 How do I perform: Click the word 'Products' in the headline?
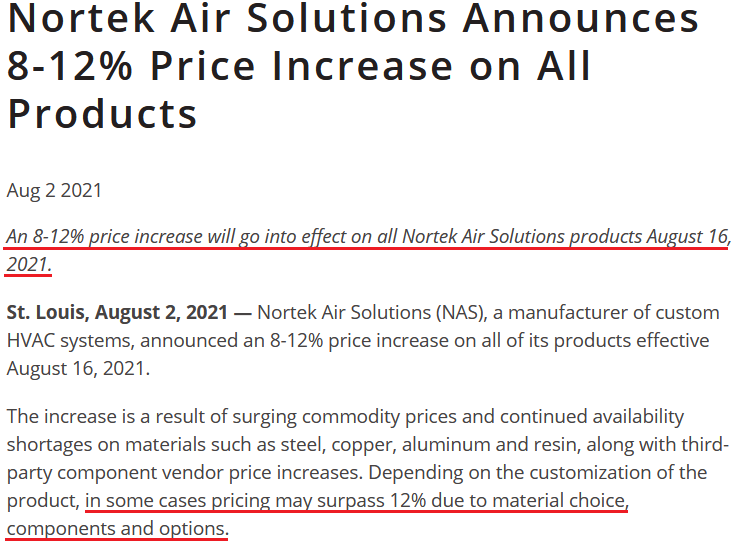[102, 114]
